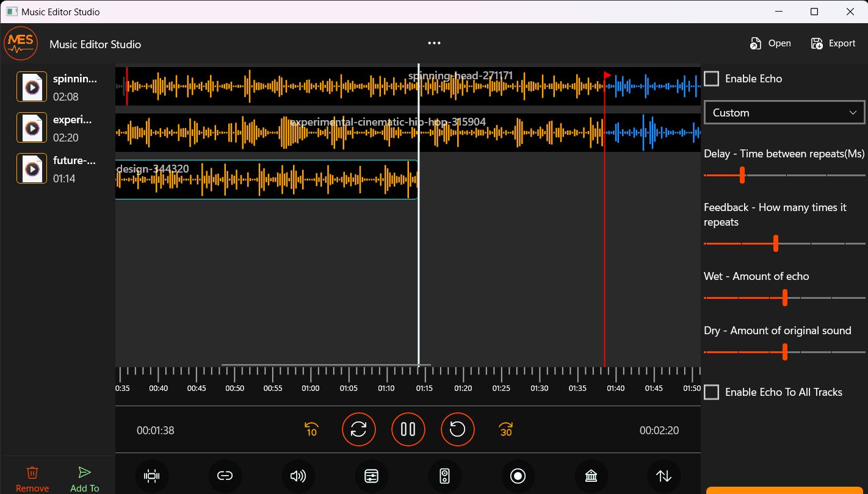
Task: Toggle loop playback mode
Action: (x=359, y=429)
